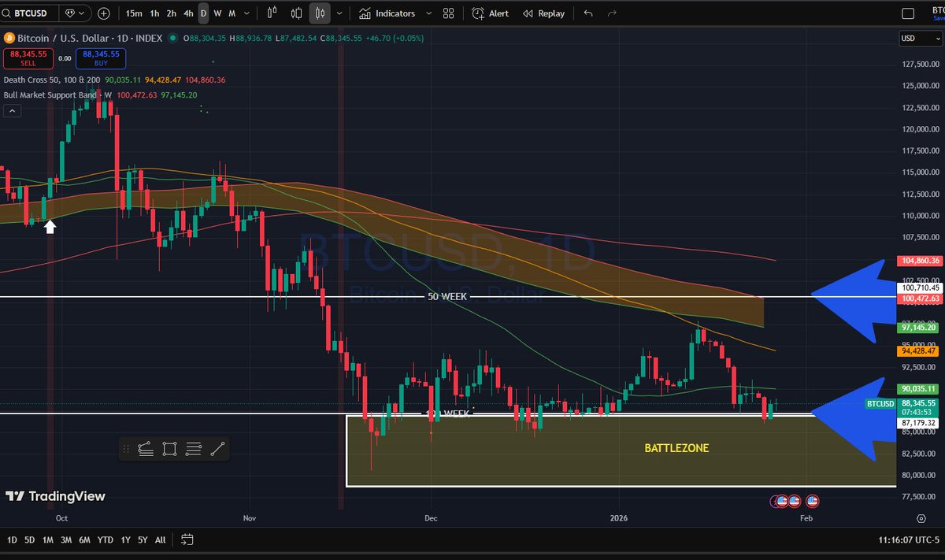Screen dimensions: 945x560
Task: Select the M monthly timeframe
Action: tap(232, 13)
